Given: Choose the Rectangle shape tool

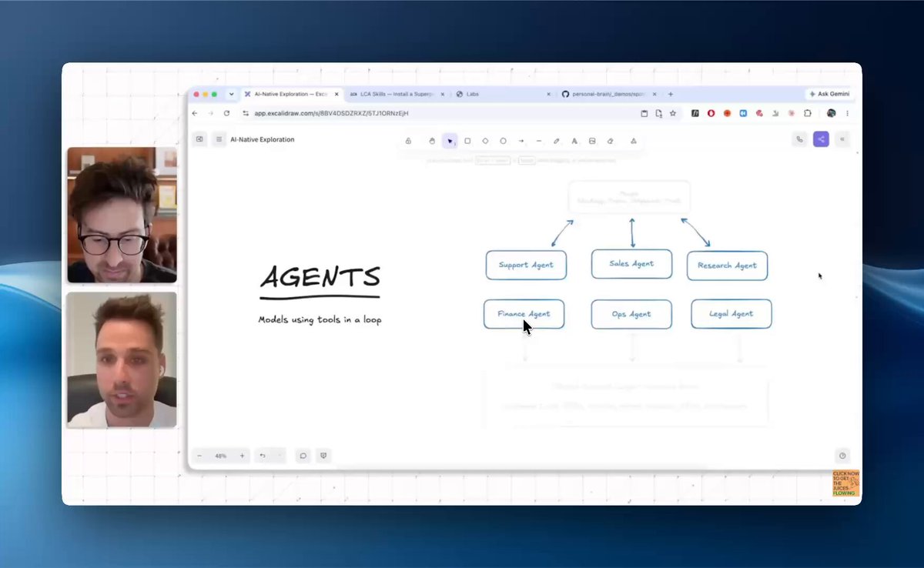Looking at the screenshot, I should pyautogui.click(x=467, y=141).
